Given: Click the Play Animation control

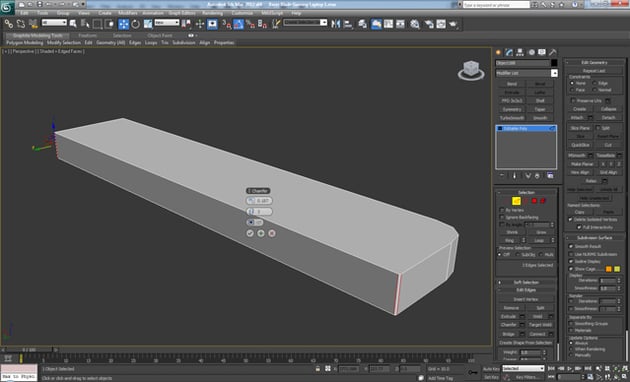Looking at the screenshot, I should point(570,368).
